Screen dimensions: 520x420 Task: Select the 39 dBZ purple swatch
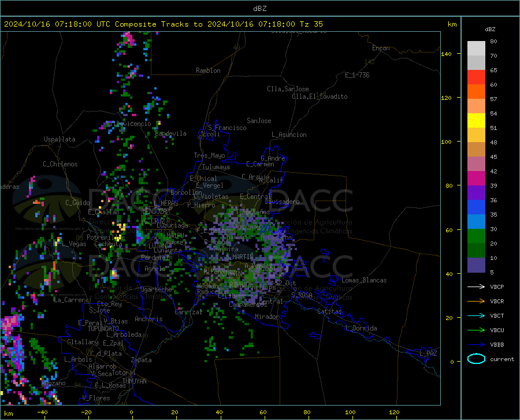[476, 193]
